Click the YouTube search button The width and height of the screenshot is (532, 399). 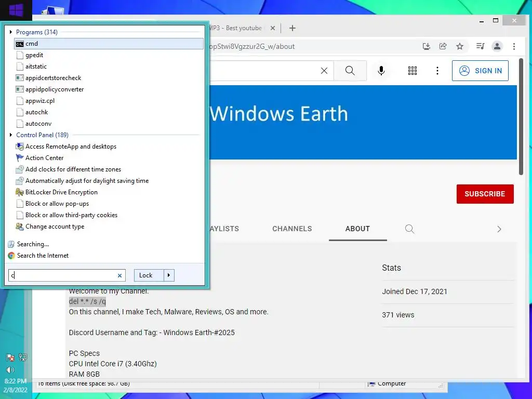(x=350, y=71)
